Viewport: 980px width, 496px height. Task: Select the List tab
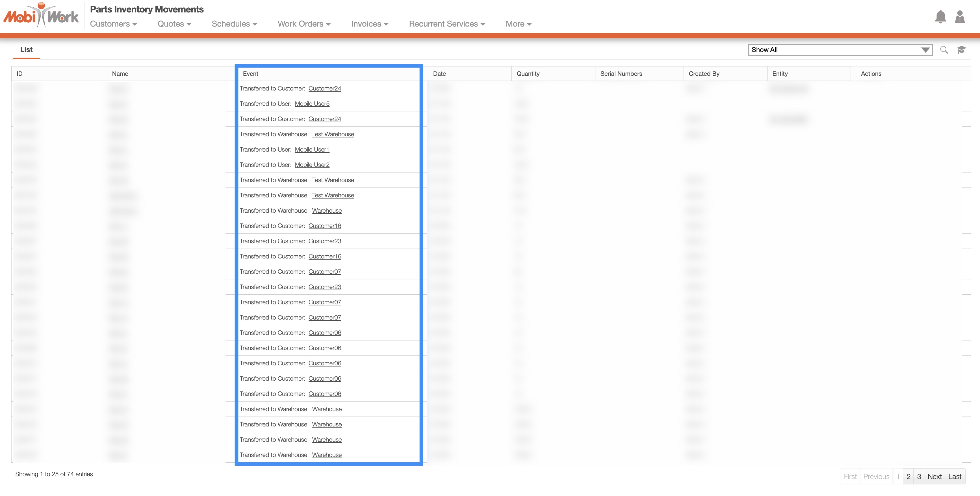point(26,50)
